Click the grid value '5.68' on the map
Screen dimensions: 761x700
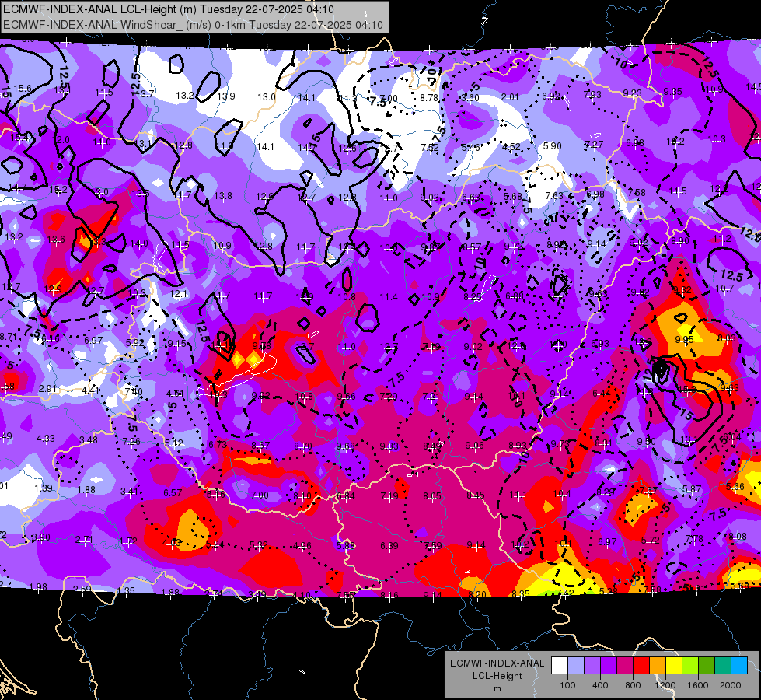pyautogui.click(x=513, y=196)
